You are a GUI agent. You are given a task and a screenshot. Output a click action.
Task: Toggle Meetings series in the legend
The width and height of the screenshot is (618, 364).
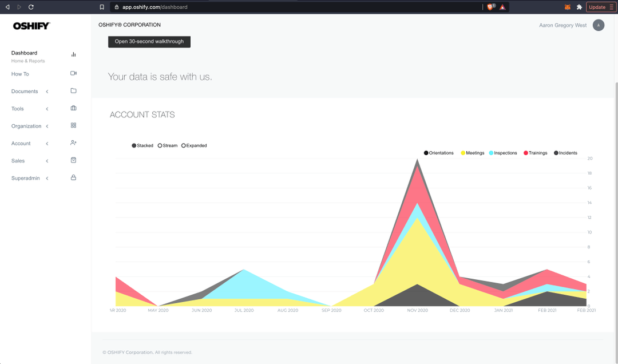[x=472, y=153]
